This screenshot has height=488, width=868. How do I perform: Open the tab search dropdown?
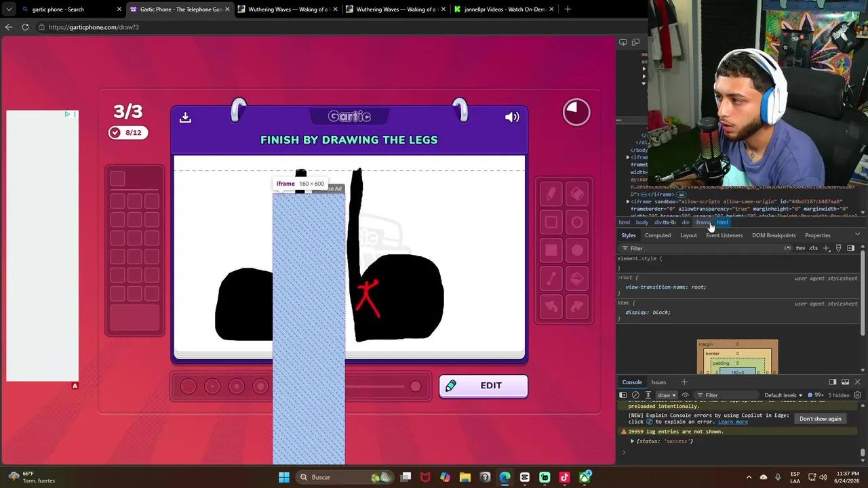coord(8,9)
